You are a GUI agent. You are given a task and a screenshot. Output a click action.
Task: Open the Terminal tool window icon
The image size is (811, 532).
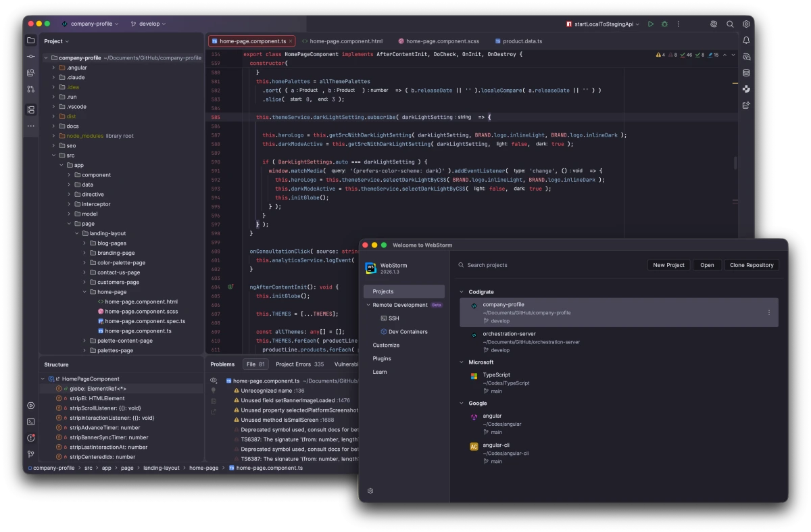[x=30, y=422]
